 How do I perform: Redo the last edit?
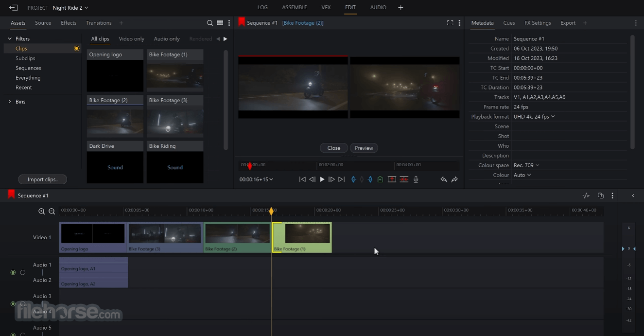pyautogui.click(x=454, y=179)
